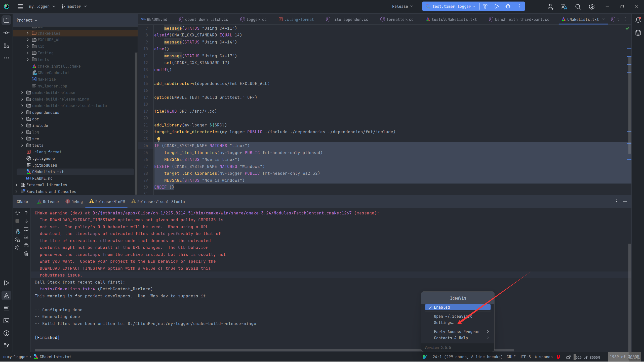Open the Structure tool window
The image size is (644, 362).
point(7,46)
